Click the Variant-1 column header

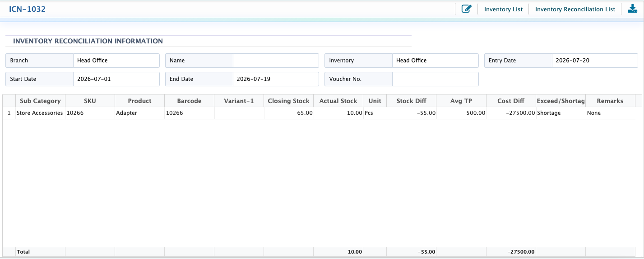pos(239,101)
